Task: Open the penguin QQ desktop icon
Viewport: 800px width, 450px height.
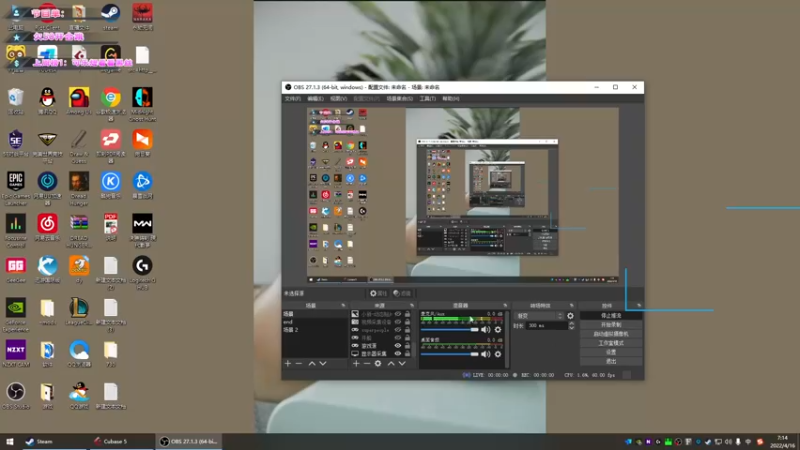Action: click(x=47, y=101)
